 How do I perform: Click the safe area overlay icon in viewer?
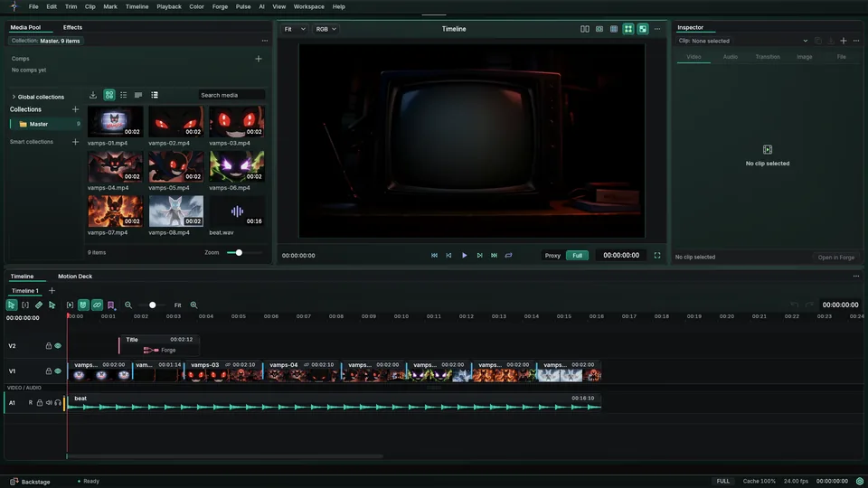click(599, 29)
